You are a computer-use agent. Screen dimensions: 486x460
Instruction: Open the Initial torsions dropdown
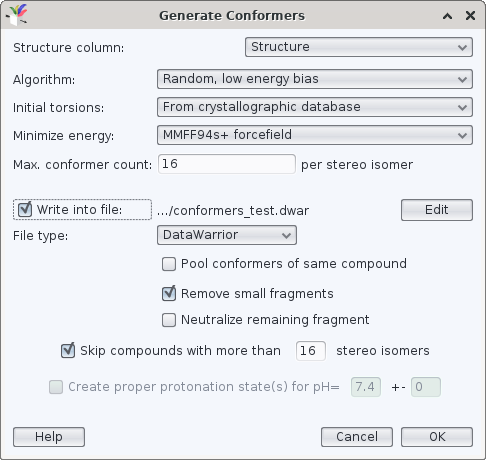coord(315,107)
